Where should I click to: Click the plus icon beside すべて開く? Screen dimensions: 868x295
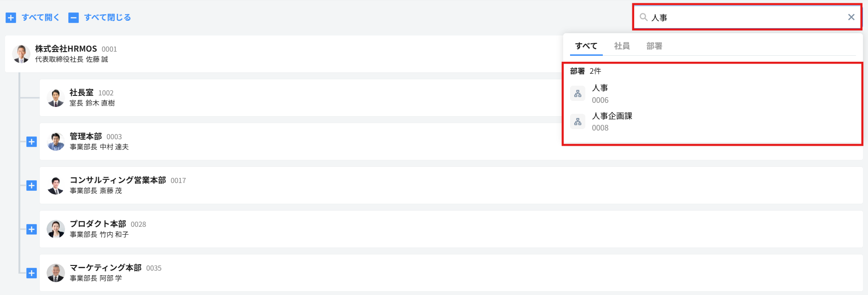point(11,18)
